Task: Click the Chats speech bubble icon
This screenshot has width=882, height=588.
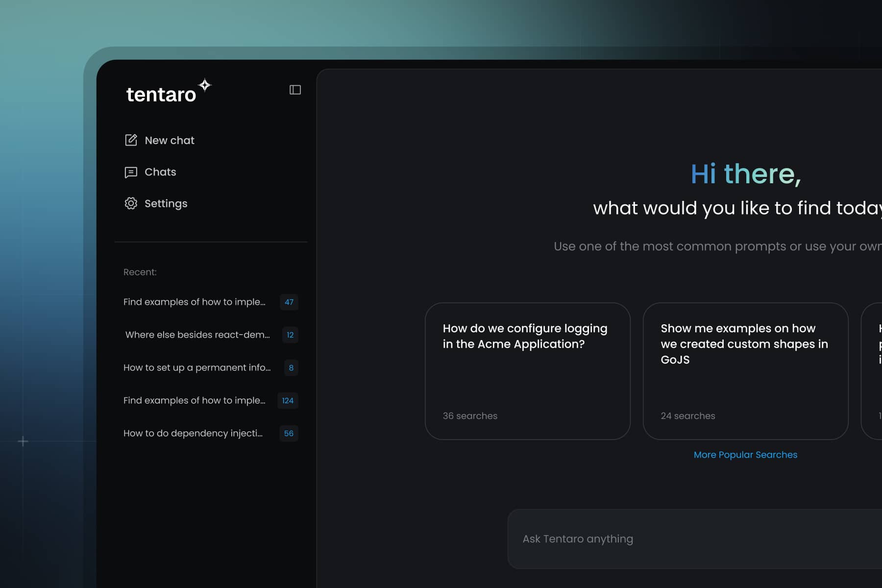Action: pos(131,172)
